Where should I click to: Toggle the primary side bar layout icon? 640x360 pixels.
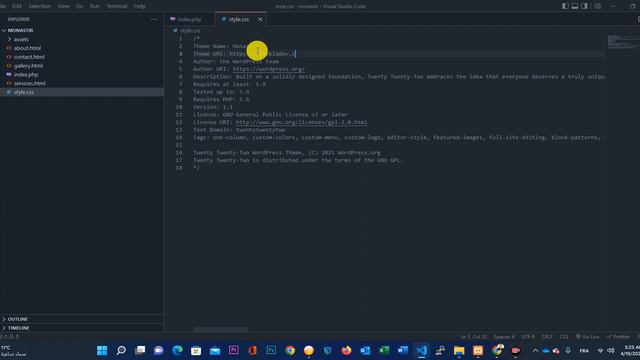565,6
